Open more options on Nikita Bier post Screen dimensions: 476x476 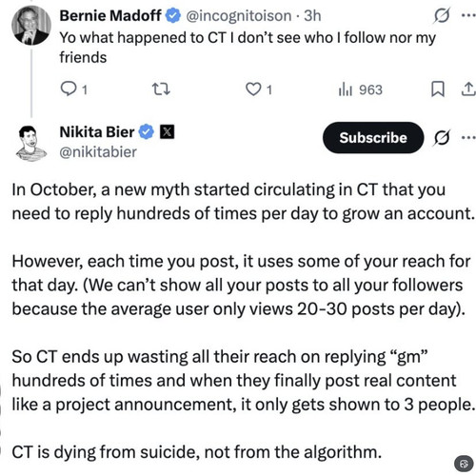[468, 137]
